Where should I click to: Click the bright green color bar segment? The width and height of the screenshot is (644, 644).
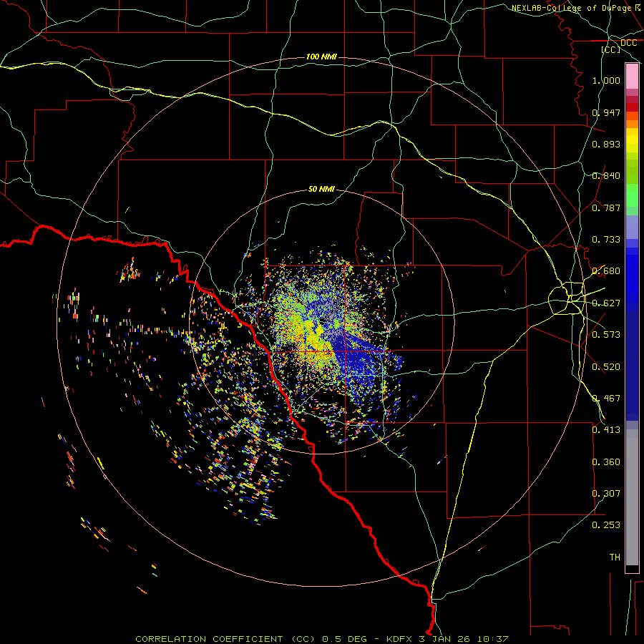(x=632, y=195)
